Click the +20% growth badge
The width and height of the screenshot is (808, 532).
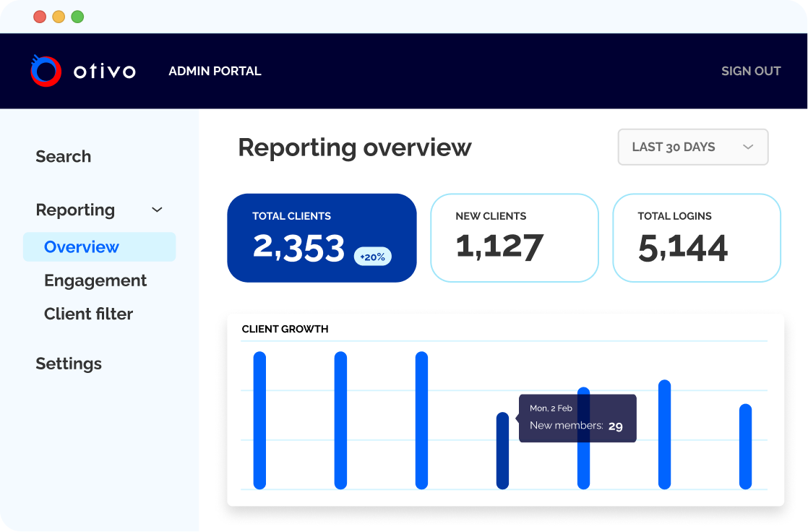[373, 257]
